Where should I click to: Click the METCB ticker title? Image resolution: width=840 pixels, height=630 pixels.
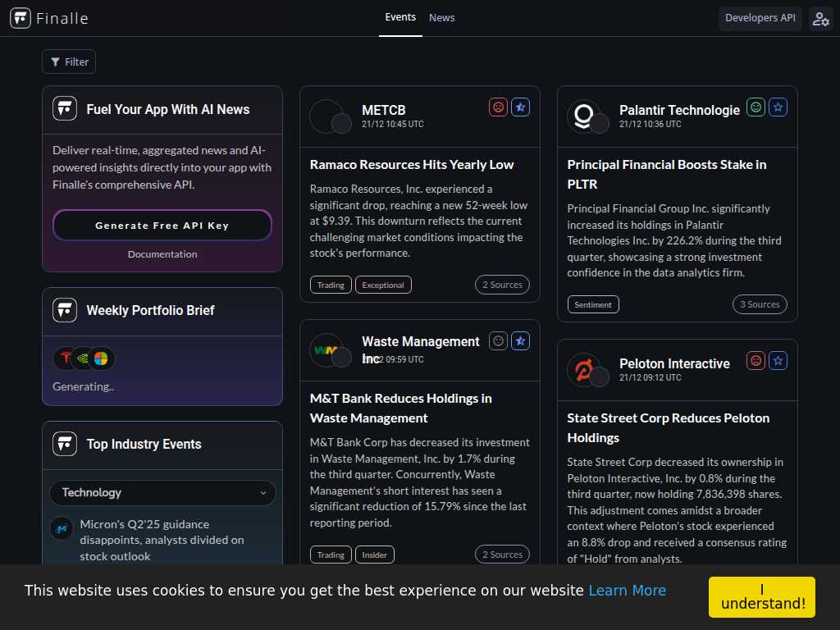[384, 110]
